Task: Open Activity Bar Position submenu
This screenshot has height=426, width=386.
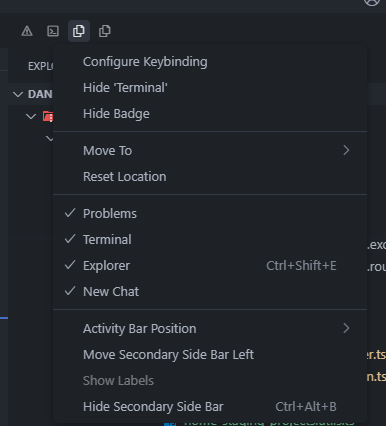Action: [x=210, y=329]
